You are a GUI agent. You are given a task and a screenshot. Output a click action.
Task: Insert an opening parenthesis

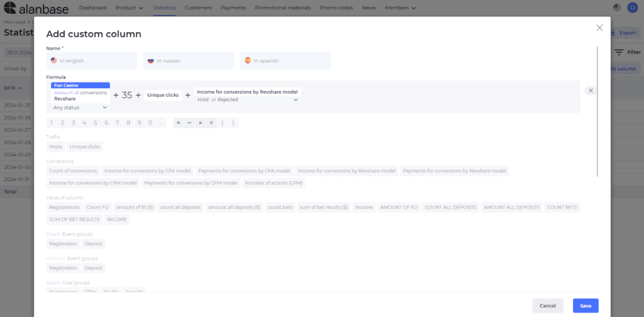(x=222, y=123)
